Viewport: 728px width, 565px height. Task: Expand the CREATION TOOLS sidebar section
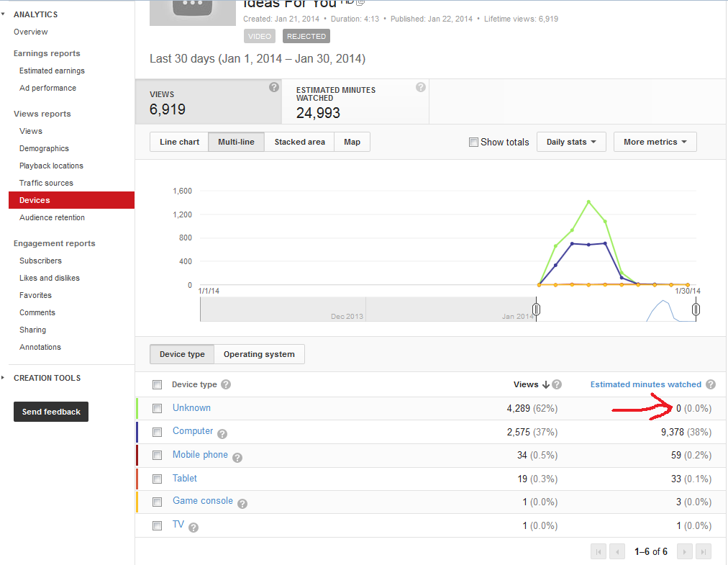[x=4, y=378]
